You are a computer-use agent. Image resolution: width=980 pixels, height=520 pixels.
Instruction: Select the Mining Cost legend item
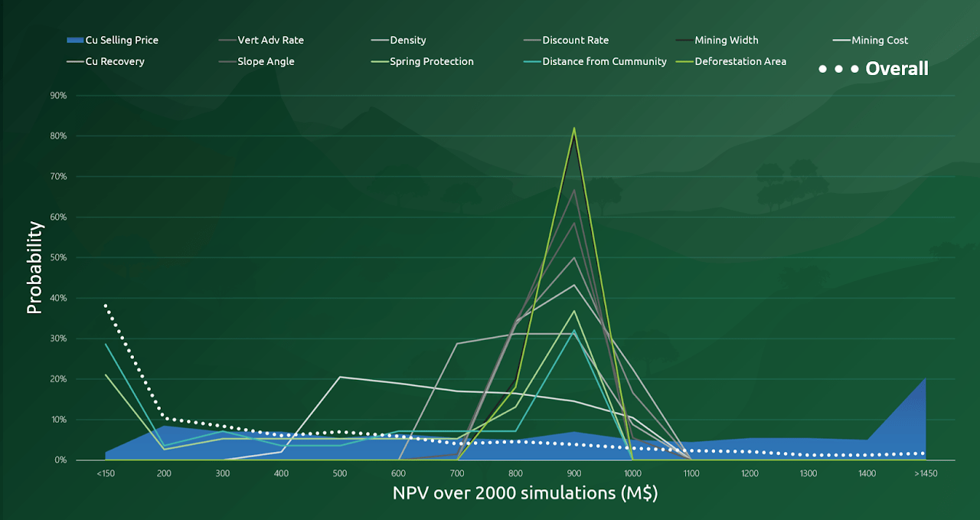[879, 40]
